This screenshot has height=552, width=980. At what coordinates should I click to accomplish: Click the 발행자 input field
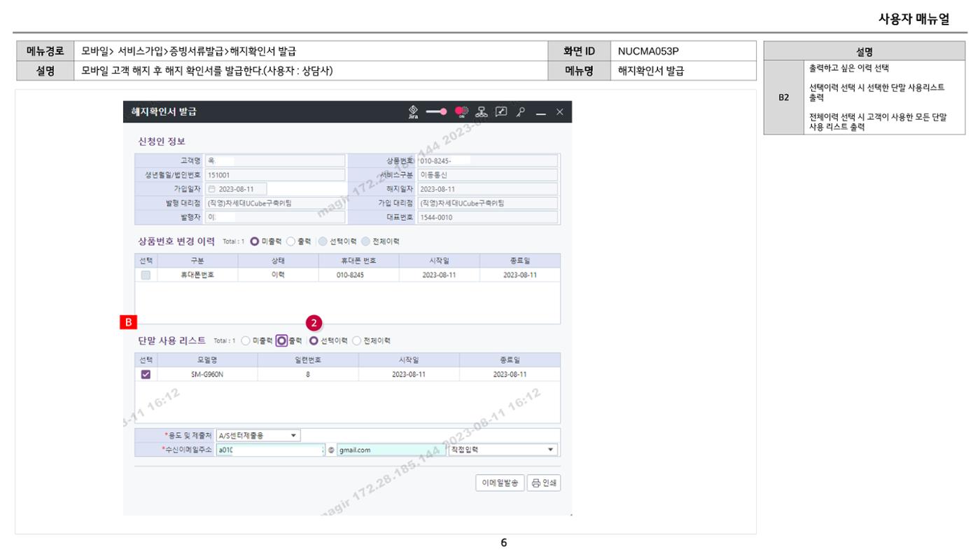[275, 217]
